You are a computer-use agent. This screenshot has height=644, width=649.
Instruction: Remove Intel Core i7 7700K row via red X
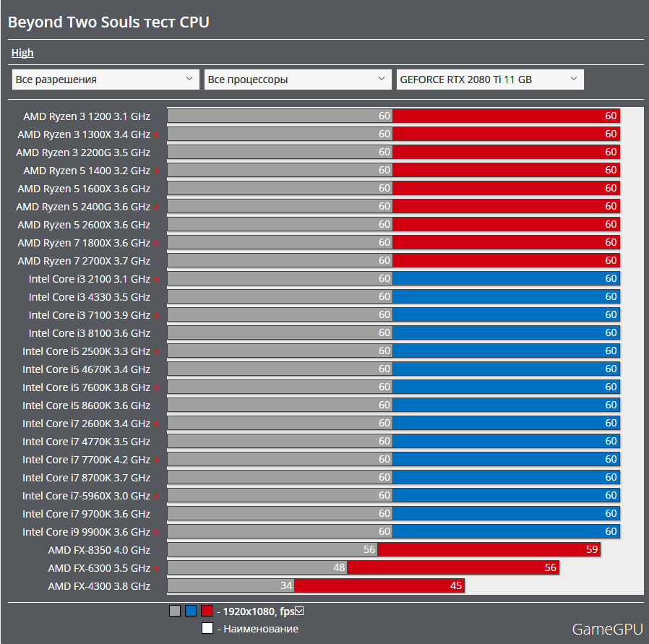coord(156,460)
